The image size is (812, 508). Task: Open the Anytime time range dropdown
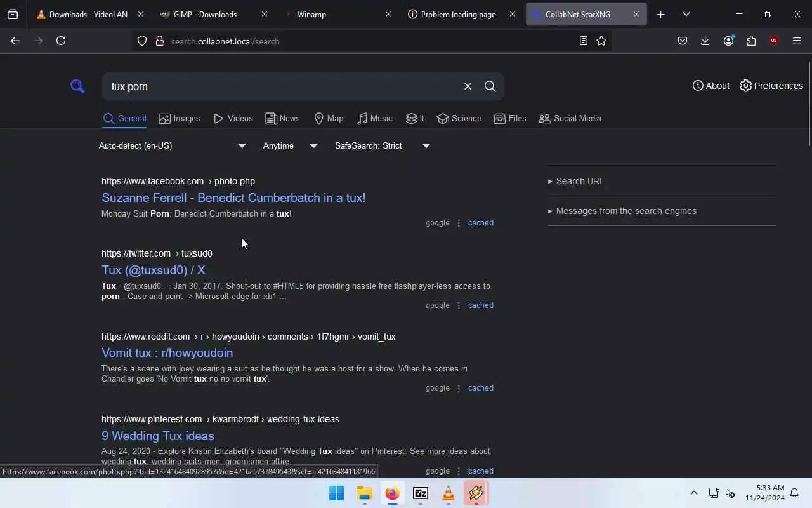[x=291, y=145]
